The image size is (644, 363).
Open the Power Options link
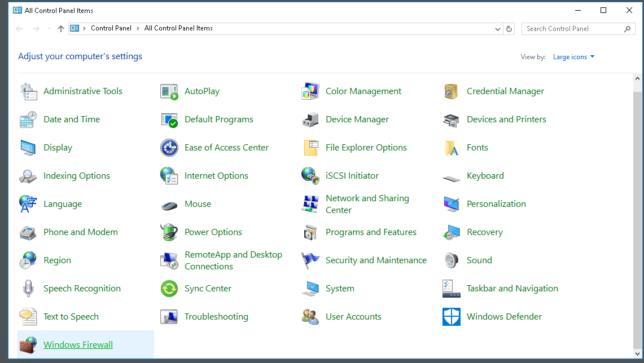click(213, 232)
